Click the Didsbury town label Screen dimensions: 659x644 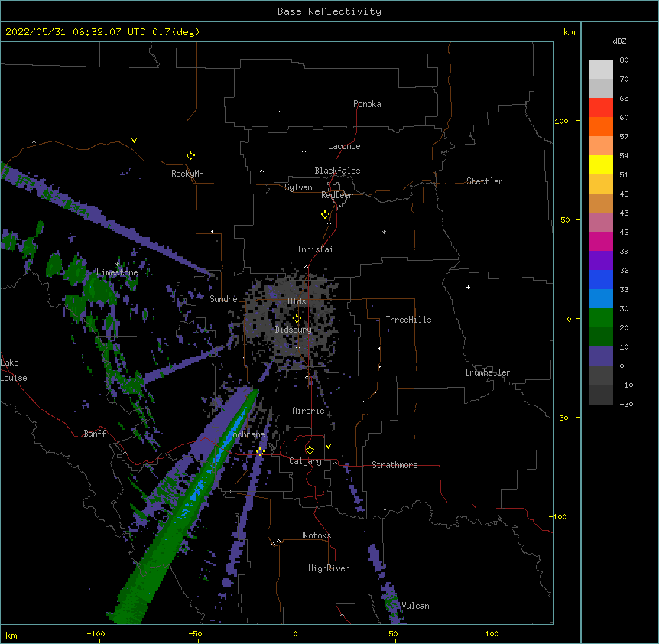coord(294,330)
